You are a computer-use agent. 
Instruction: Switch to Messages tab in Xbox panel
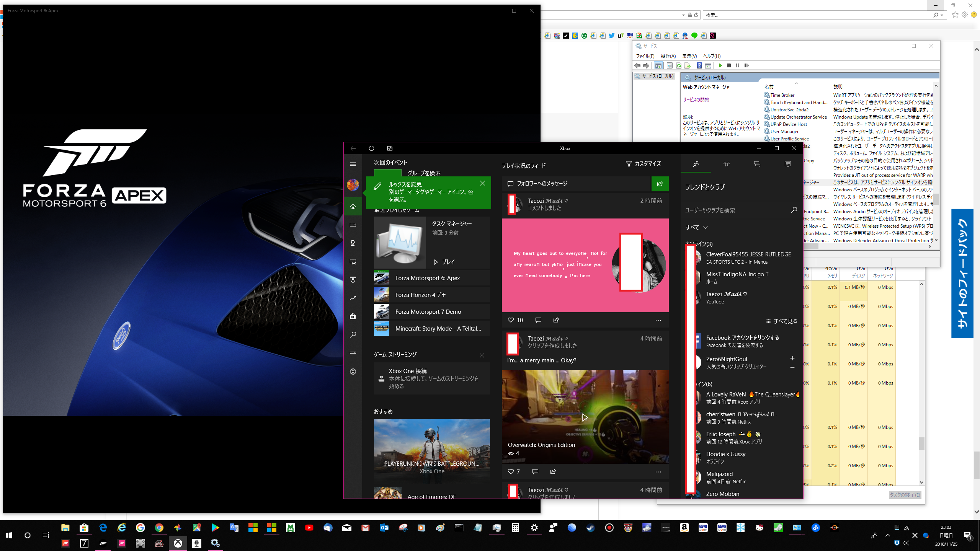[757, 164]
